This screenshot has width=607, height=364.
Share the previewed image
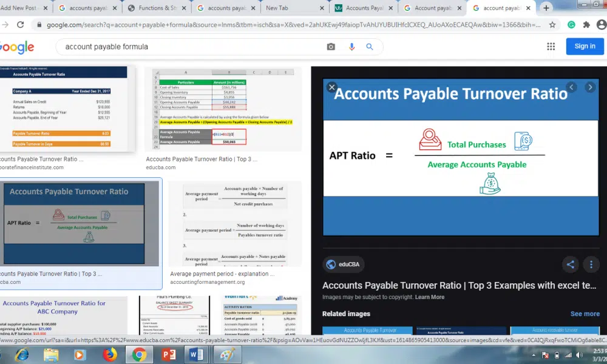(x=570, y=264)
